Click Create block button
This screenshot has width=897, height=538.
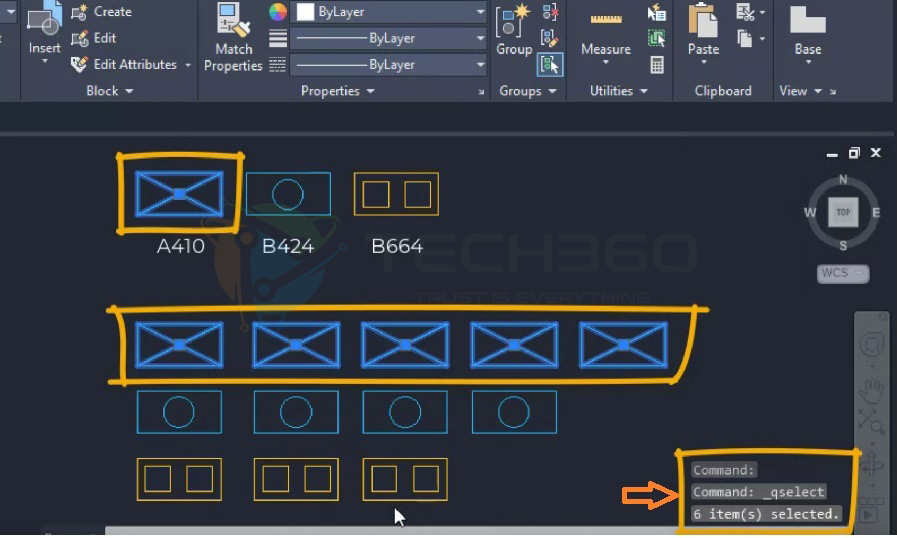101,11
